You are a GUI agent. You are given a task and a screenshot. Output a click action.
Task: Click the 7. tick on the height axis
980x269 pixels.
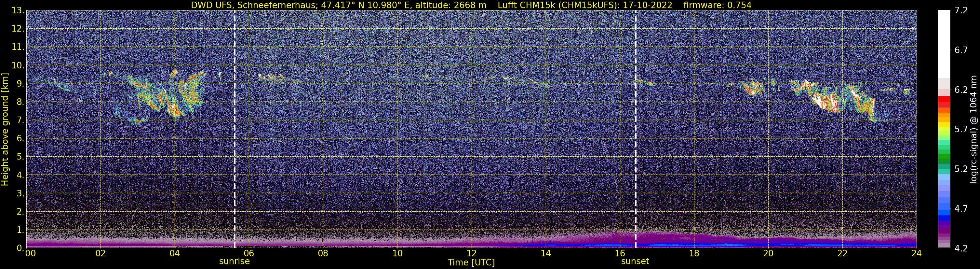20,120
